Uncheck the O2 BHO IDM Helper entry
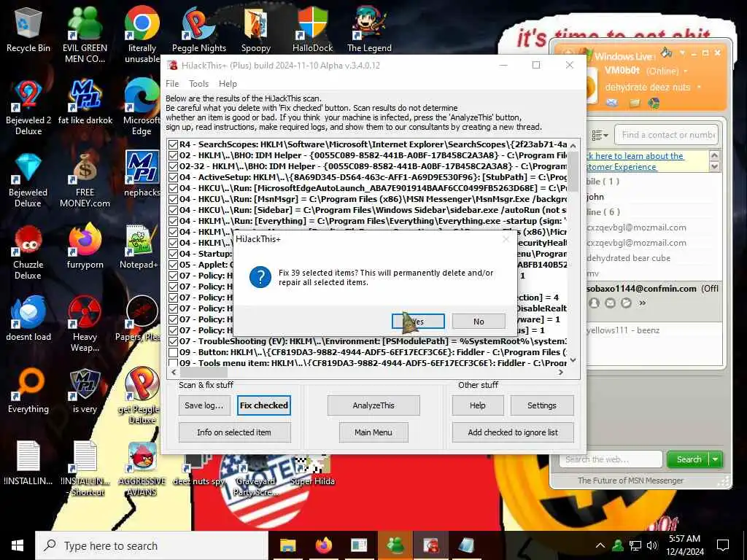 coord(173,156)
